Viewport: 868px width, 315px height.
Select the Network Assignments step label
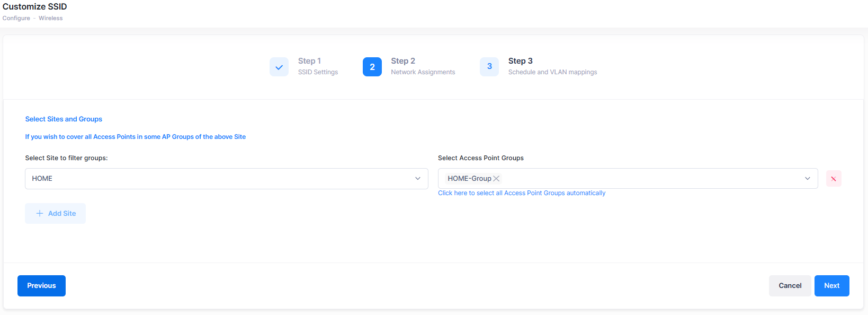click(x=423, y=72)
